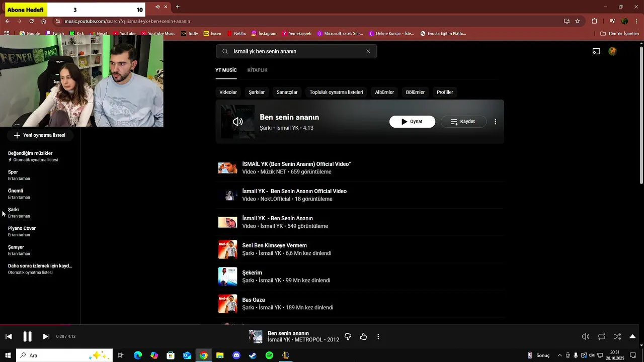Pause the currently playing song
Image resolution: width=644 pixels, height=362 pixels.
tap(27, 336)
